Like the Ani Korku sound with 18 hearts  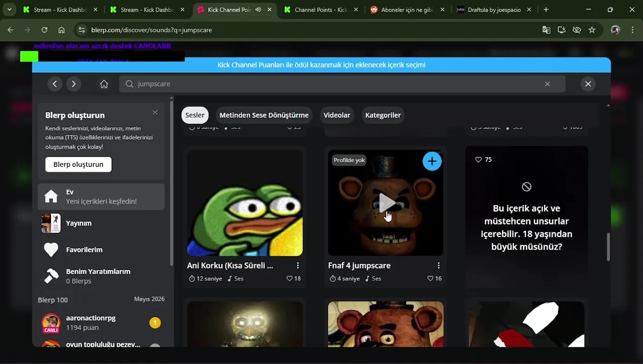290,279
